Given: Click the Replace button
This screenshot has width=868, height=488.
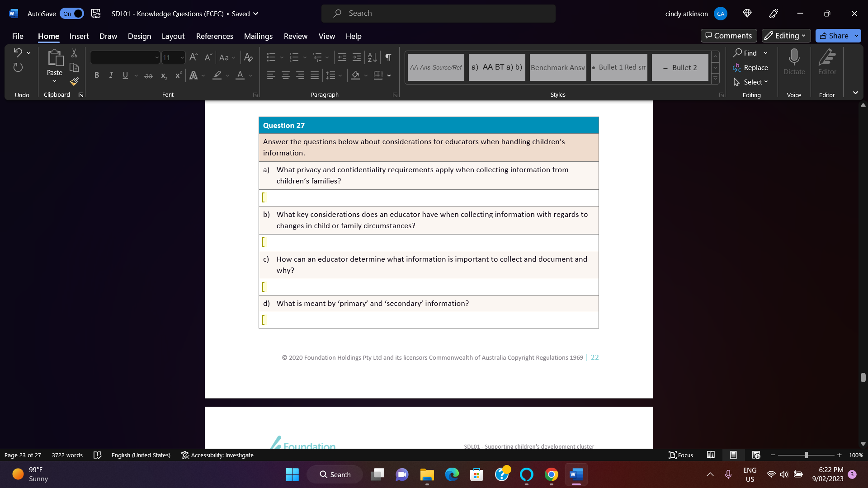Looking at the screenshot, I should (x=755, y=67).
